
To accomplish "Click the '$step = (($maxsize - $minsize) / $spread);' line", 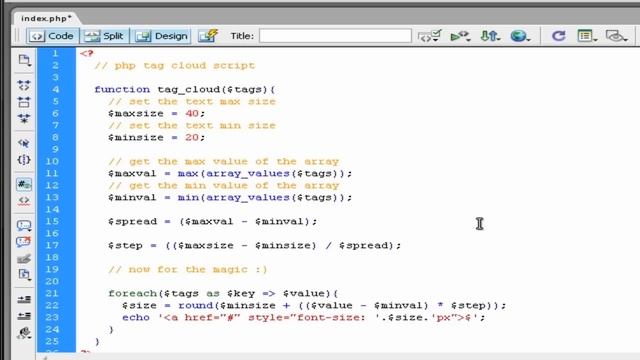I will tap(255, 246).
